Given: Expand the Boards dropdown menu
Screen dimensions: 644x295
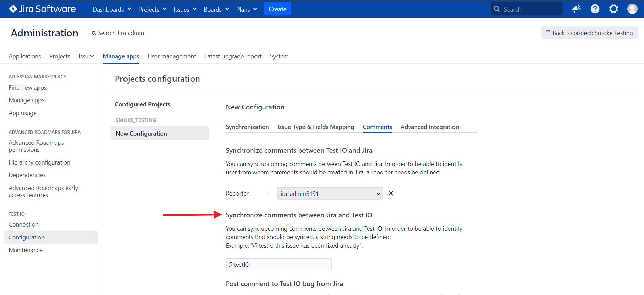Looking at the screenshot, I should click(x=216, y=9).
